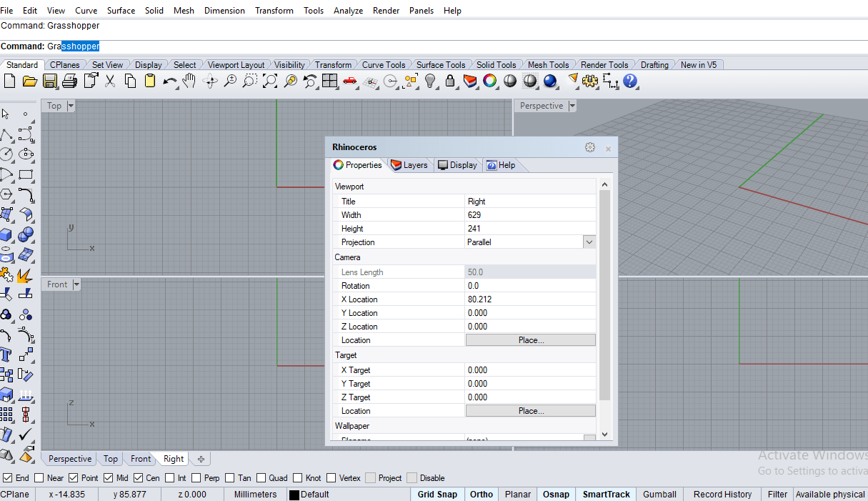Click the camera Location Place button

point(531,340)
